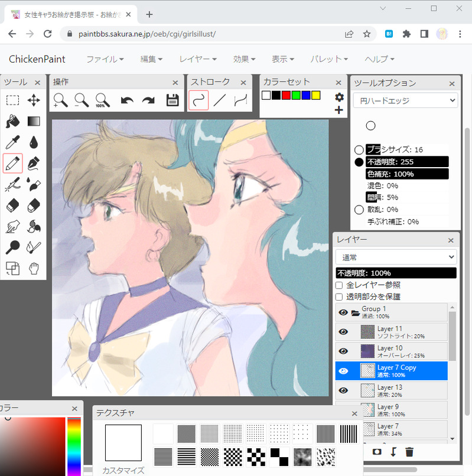The height and width of the screenshot is (476, 472).
Task: Bookmark this page with the star
Action: coord(367,34)
